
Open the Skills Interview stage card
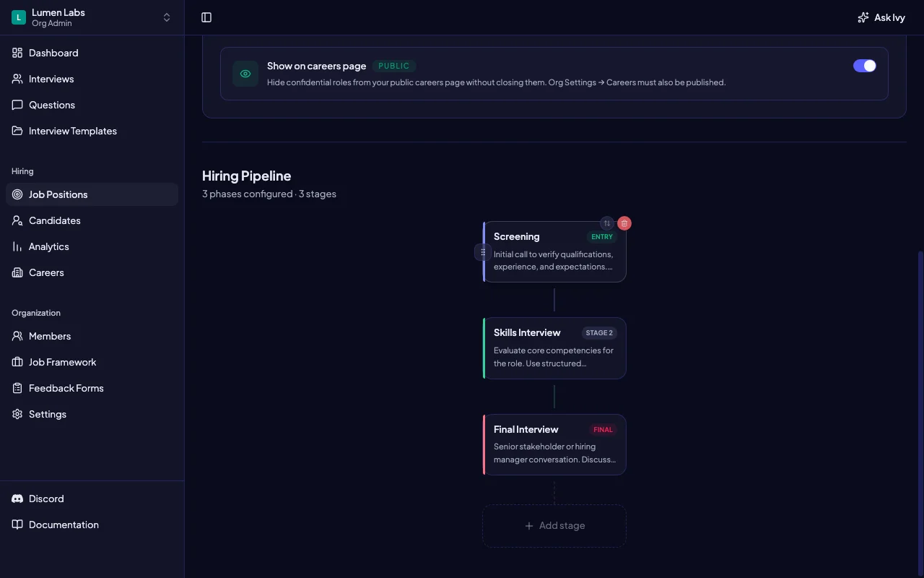coord(554,348)
